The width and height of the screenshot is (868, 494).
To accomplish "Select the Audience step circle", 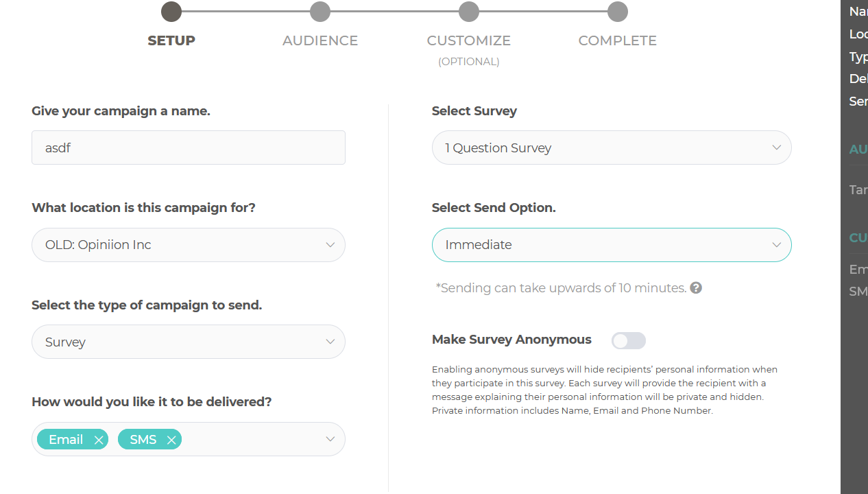I will 320,12.
